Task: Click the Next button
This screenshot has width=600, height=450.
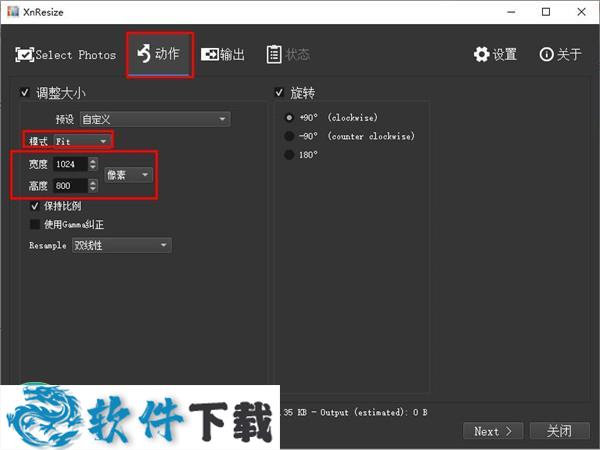Action: pyautogui.click(x=492, y=431)
